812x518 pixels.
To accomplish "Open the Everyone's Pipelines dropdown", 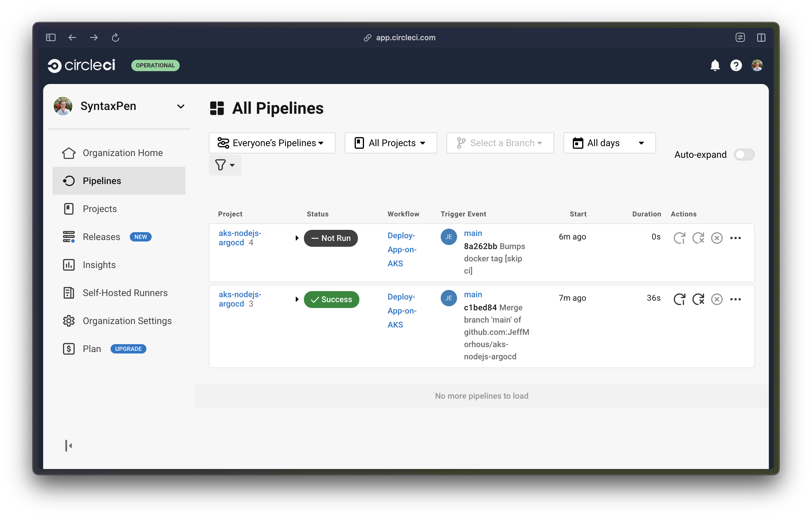I will (x=272, y=143).
